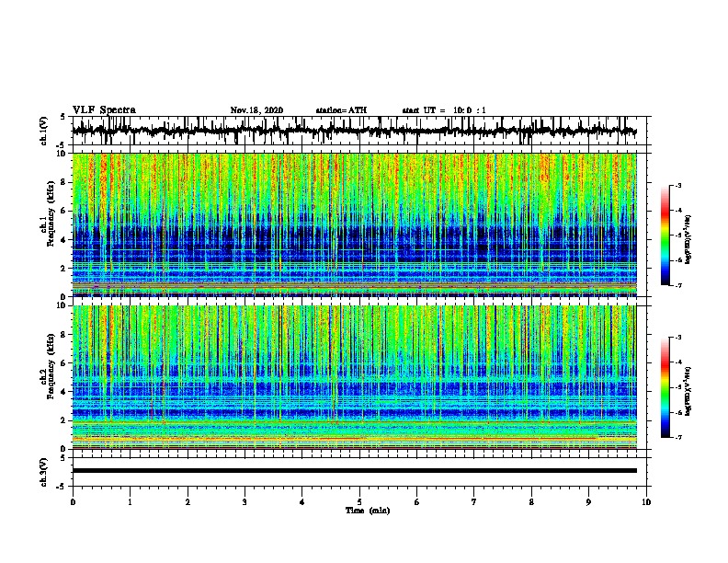Screen dimensions: 728x563
Task: Click the "6" minute tick label
Action: 417,502
